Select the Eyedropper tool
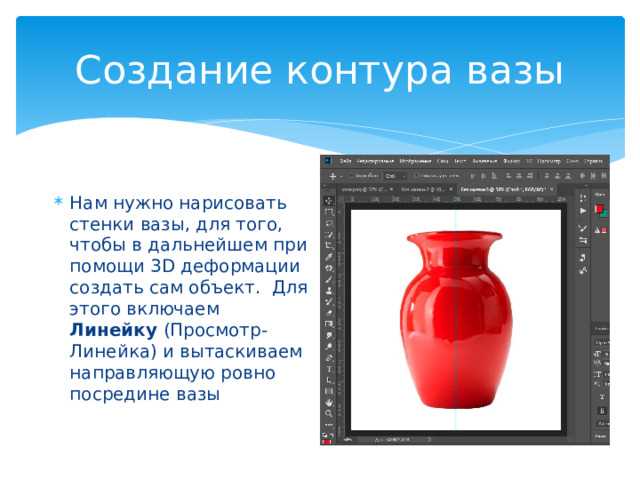640x480 pixels. point(329,257)
